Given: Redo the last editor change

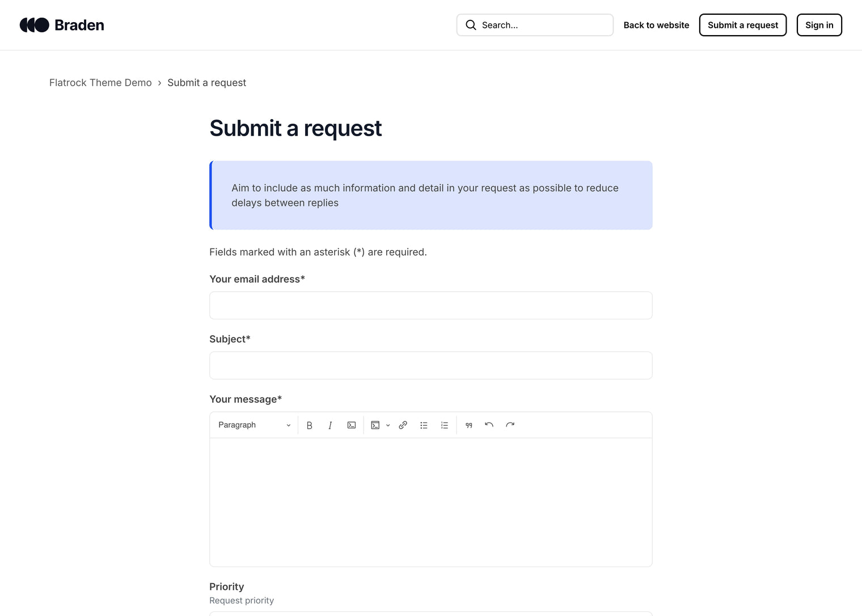Looking at the screenshot, I should tap(510, 425).
